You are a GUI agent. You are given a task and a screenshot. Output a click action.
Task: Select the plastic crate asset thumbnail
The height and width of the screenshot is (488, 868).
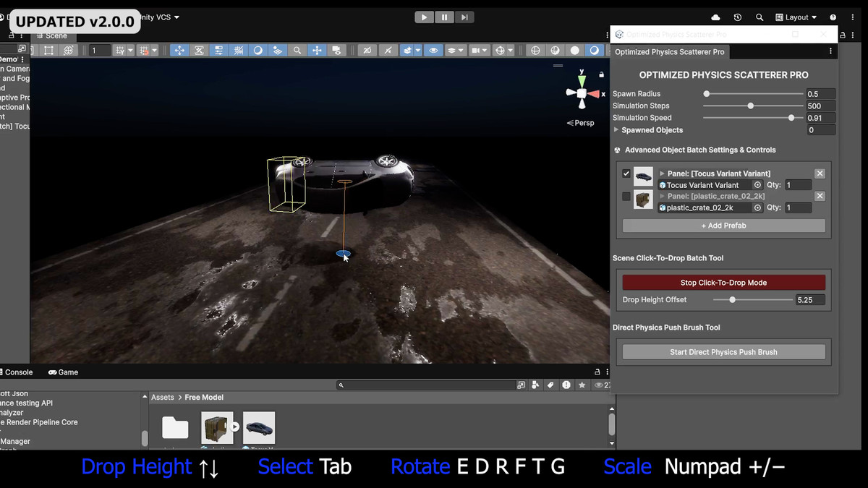[x=217, y=428]
